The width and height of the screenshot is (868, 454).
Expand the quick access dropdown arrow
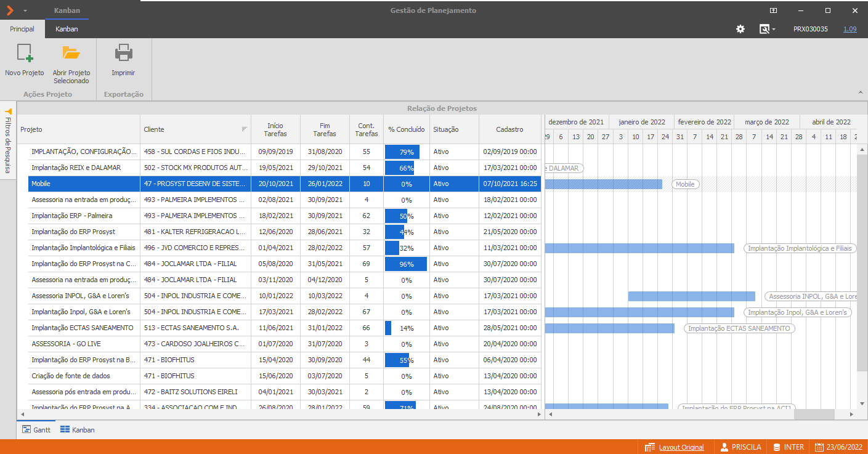(x=25, y=11)
